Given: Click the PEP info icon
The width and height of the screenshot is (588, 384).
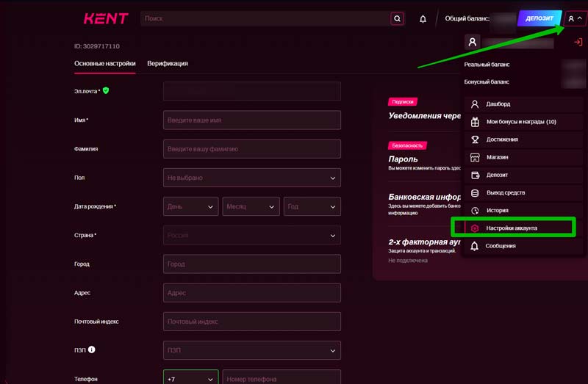Looking at the screenshot, I should [x=92, y=350].
